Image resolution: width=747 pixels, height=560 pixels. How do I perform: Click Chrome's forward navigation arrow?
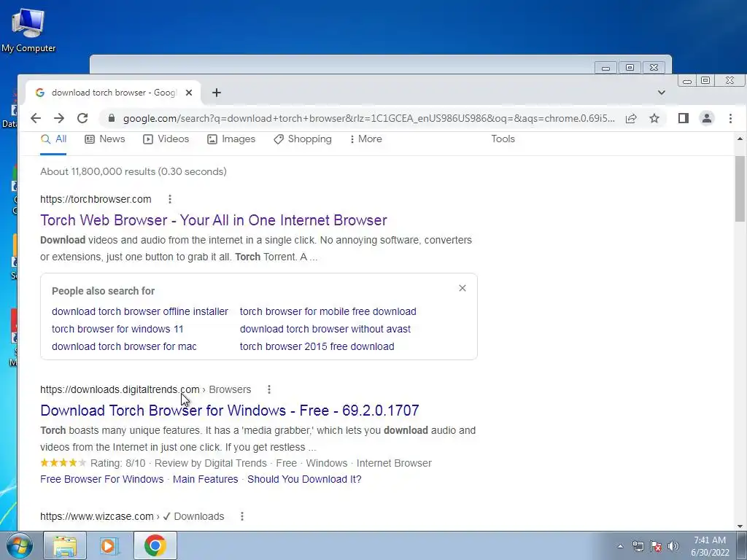coord(59,118)
